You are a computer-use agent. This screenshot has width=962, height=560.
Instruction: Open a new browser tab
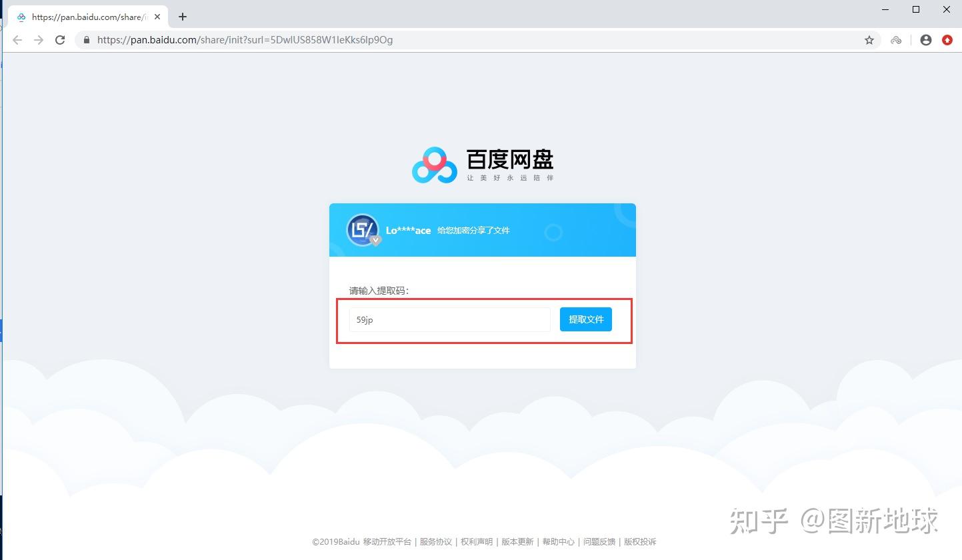(x=182, y=17)
